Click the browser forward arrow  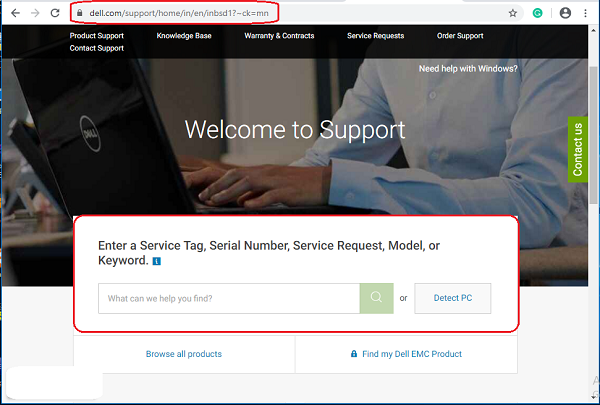pos(35,13)
